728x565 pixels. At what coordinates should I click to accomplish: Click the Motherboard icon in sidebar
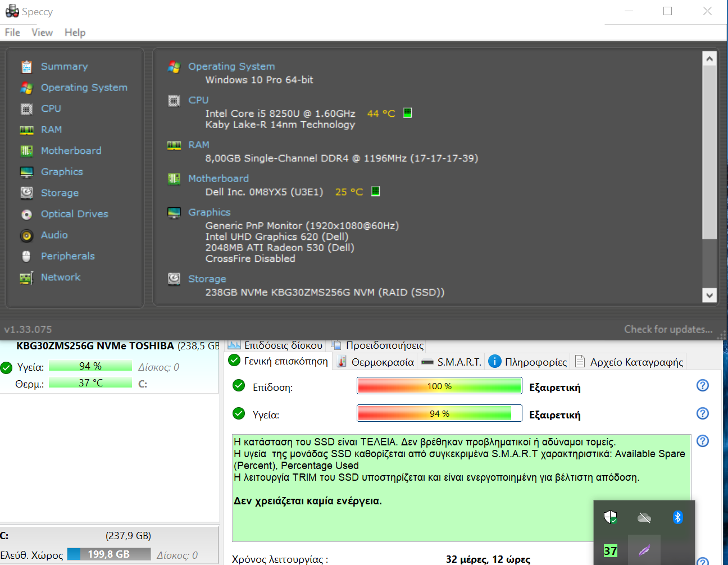coord(26,151)
